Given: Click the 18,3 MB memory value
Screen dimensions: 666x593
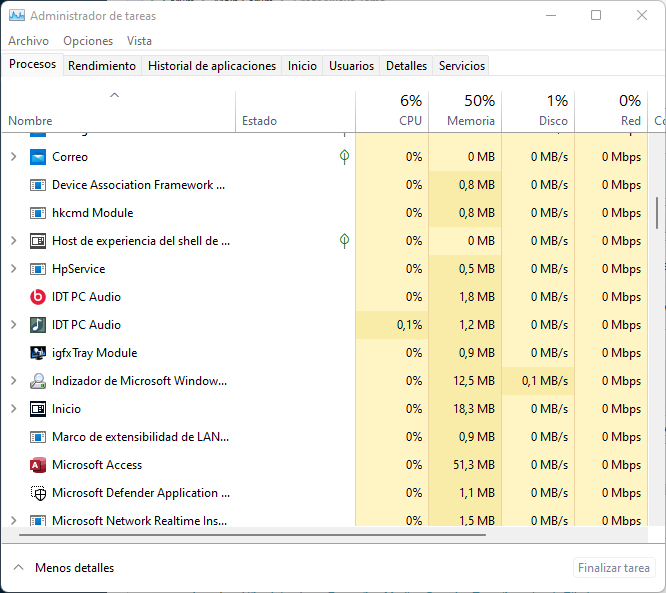Looking at the screenshot, I should point(474,409).
